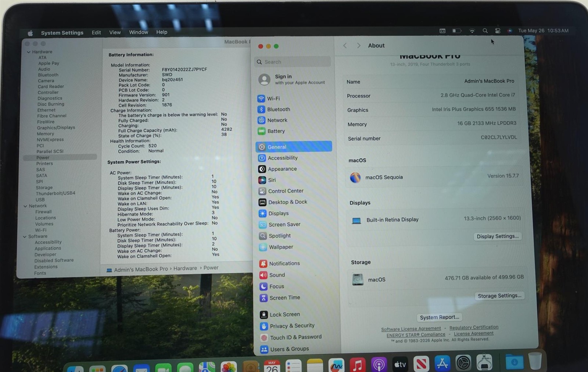Collapse the Software section in System Information
Viewport: 588px width, 372px height.
point(25,237)
